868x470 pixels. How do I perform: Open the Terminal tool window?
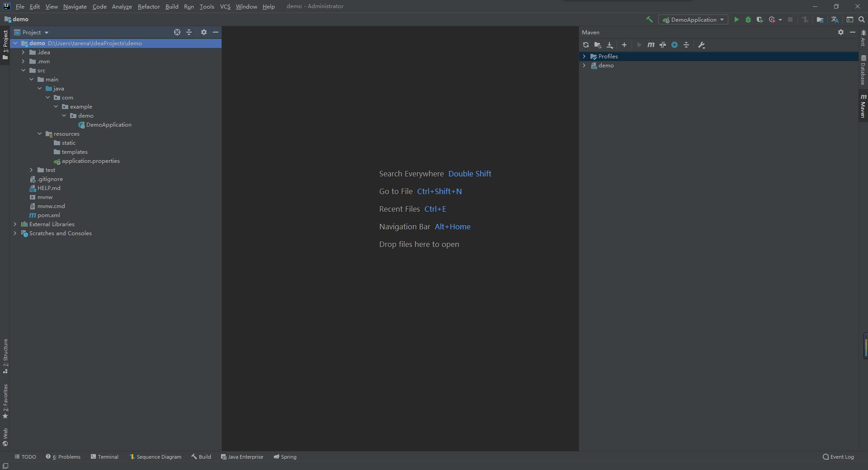[x=104, y=457]
